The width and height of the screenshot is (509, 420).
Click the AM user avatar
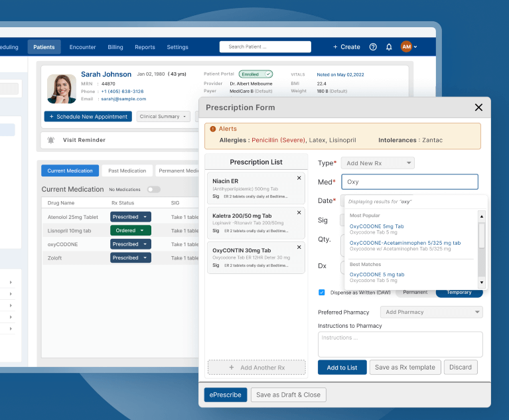pyautogui.click(x=406, y=46)
